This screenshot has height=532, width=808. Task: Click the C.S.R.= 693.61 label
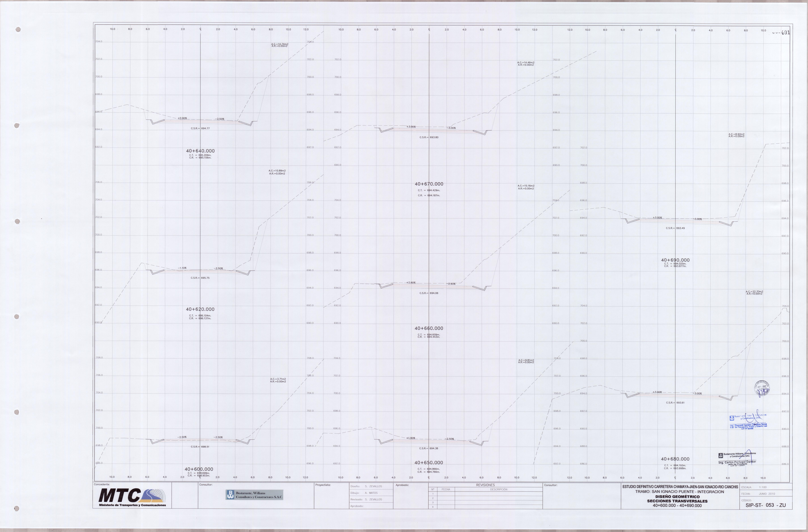(675, 403)
